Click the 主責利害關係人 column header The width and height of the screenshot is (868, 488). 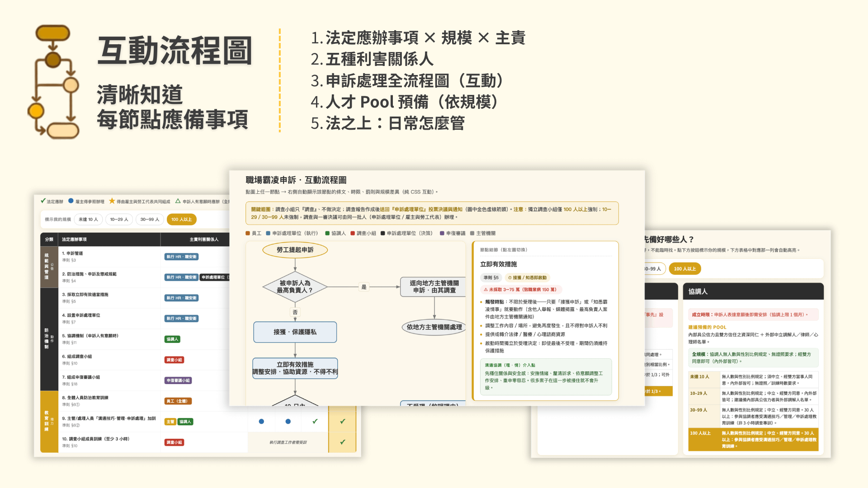pos(204,239)
